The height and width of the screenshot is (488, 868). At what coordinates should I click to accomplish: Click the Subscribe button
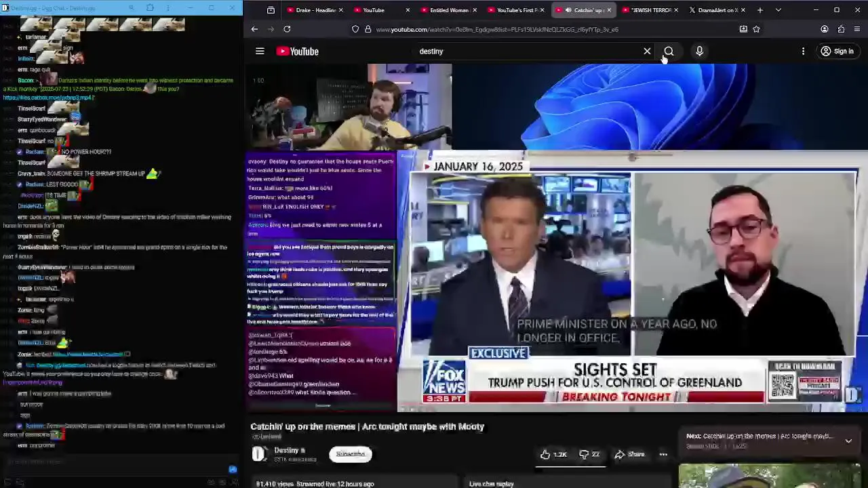[350, 454]
